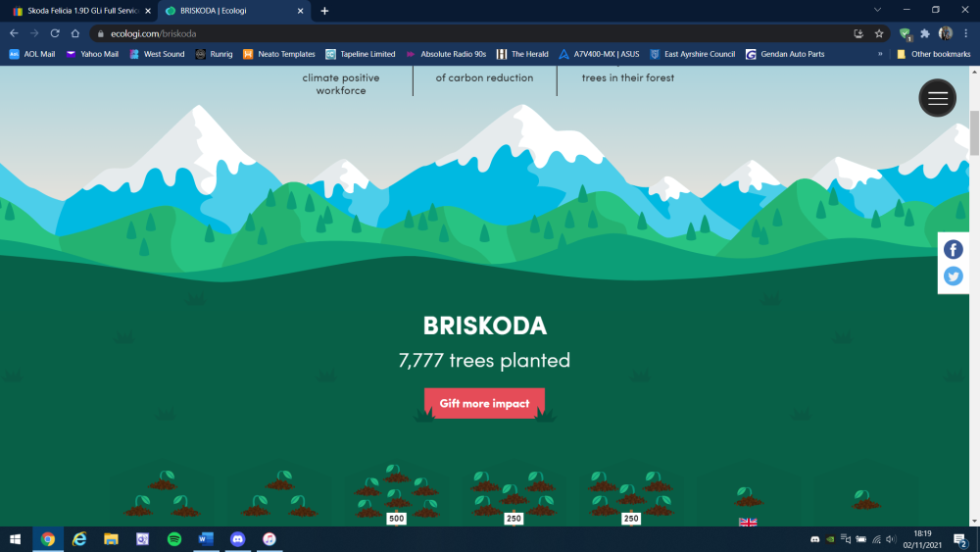
Task: Open the AOL Mail bookmark
Action: pos(32,54)
